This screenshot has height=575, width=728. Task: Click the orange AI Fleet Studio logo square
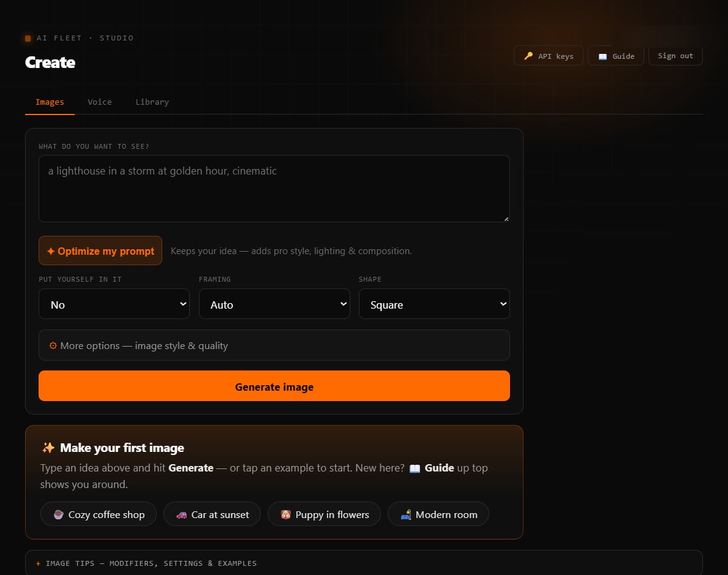28,38
